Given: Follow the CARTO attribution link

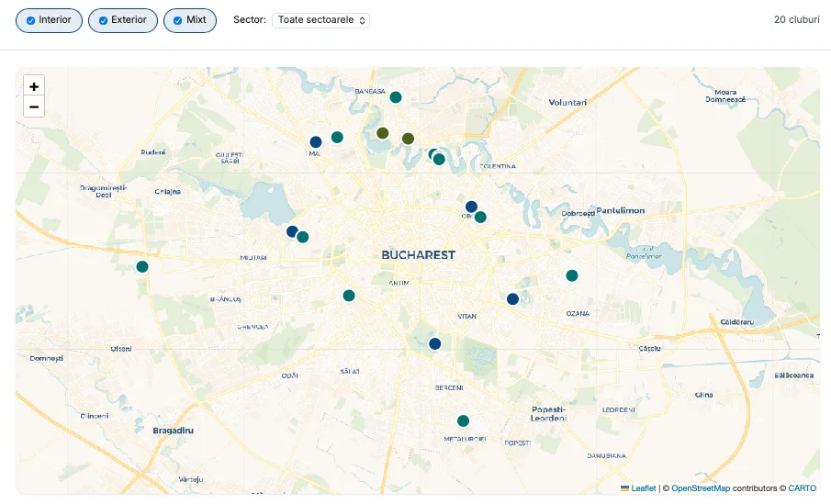Looking at the screenshot, I should click(x=802, y=488).
